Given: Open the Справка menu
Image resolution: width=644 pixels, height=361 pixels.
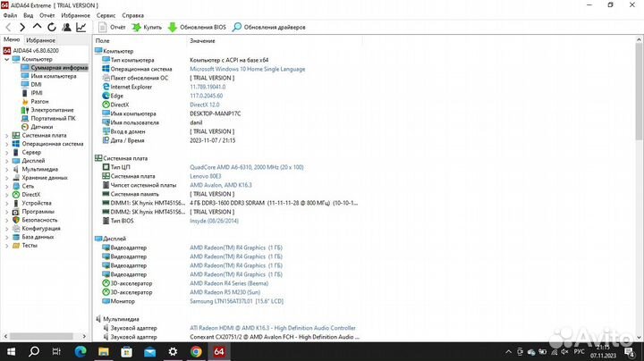Looking at the screenshot, I should click(x=132, y=15).
